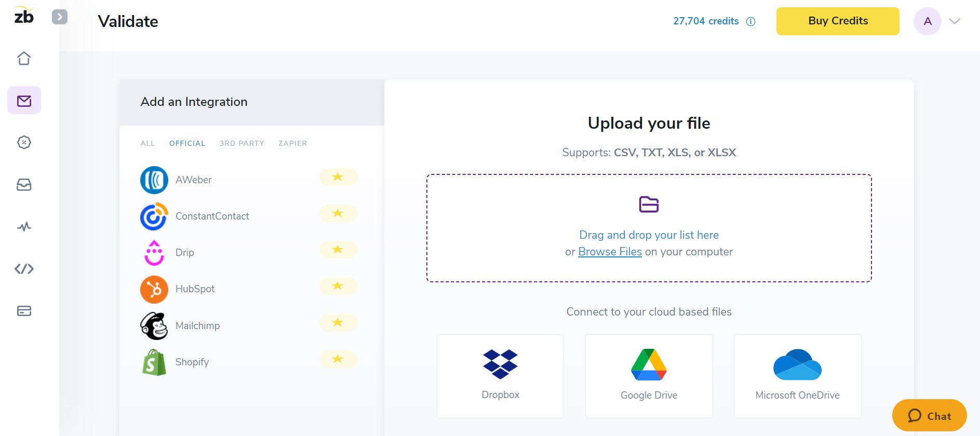Image resolution: width=980 pixels, height=436 pixels.
Task: Connect to Microsoft OneDrive files
Action: tap(797, 376)
